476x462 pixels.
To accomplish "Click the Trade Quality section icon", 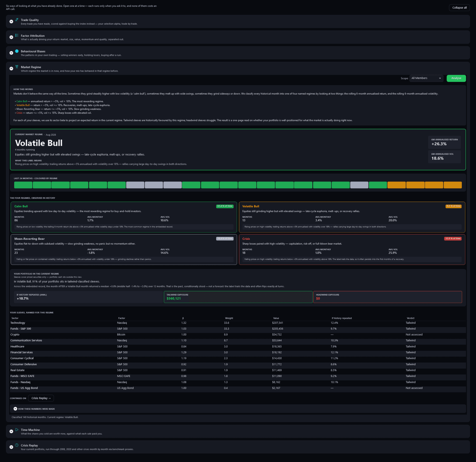I will click(17, 20).
